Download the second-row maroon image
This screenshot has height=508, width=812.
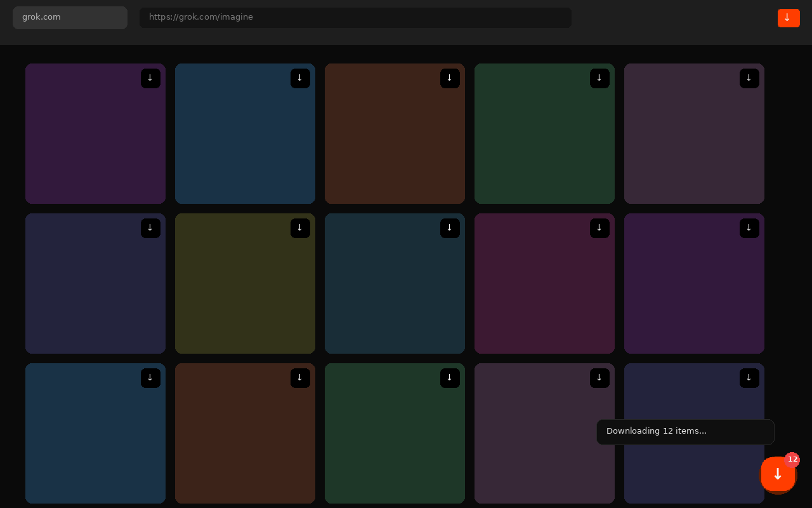[x=599, y=228]
